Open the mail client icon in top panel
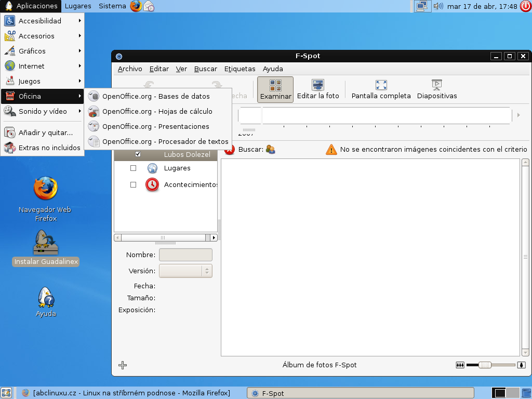 point(149,6)
